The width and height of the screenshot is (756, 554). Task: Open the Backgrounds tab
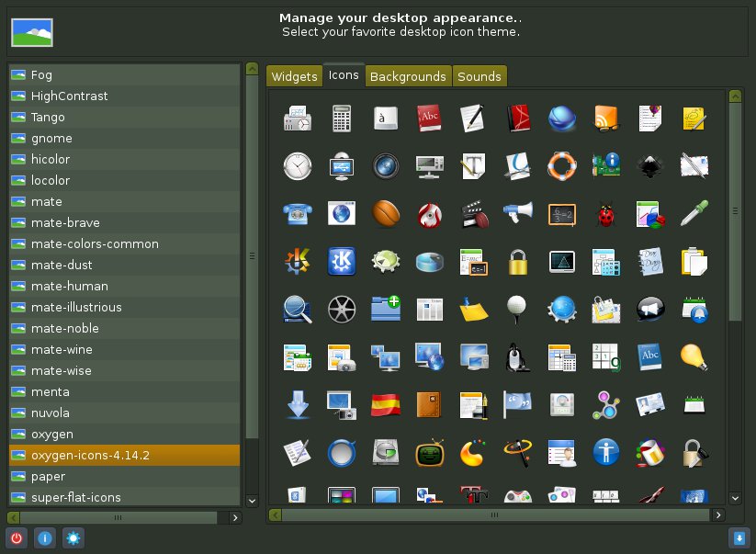(x=408, y=76)
